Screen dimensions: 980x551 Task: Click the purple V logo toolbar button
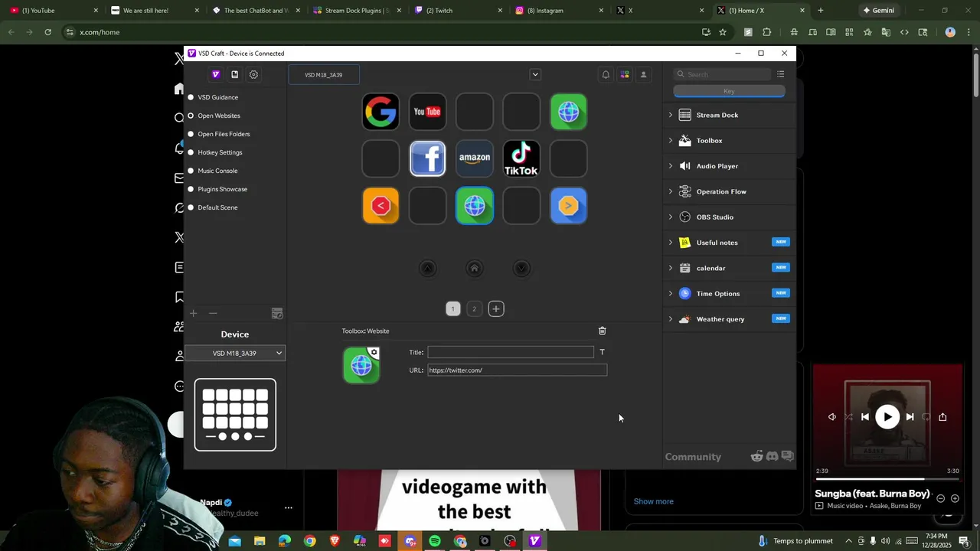pos(216,74)
